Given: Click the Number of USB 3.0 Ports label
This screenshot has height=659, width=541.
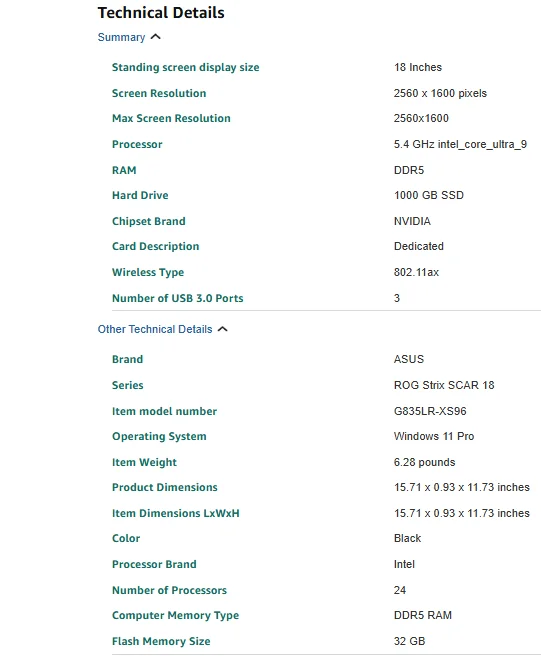Looking at the screenshot, I should pyautogui.click(x=178, y=298).
